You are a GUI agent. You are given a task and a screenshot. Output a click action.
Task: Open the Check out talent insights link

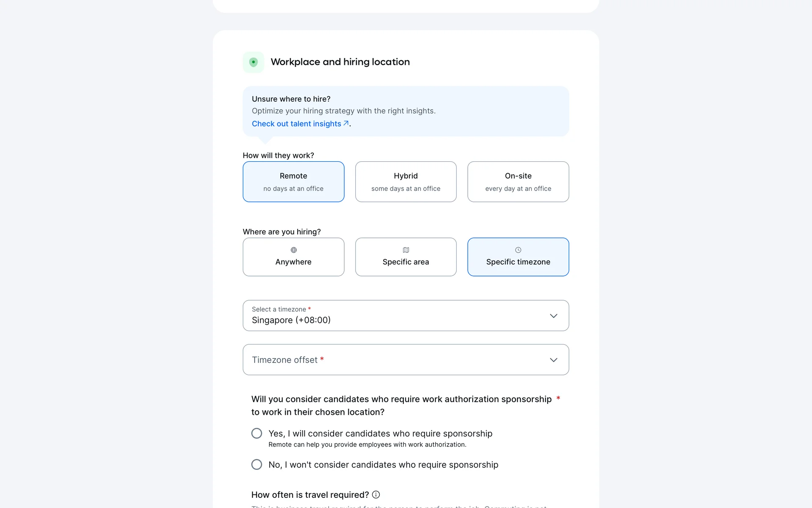[x=296, y=124]
